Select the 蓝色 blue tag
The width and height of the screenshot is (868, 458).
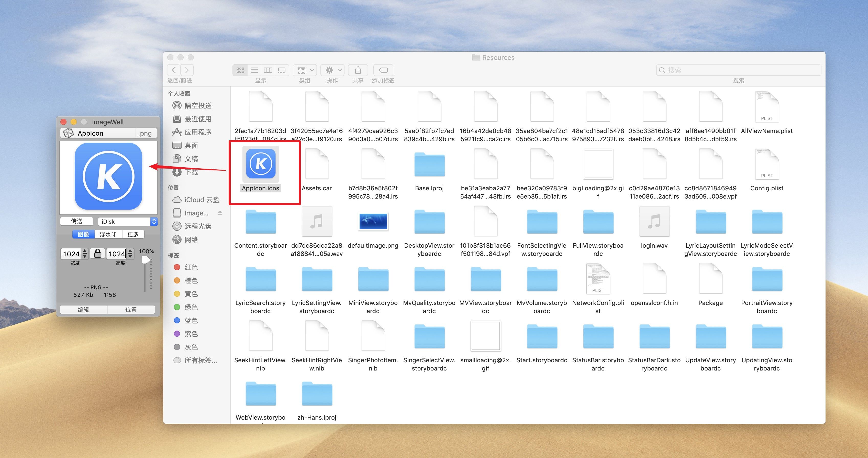(x=186, y=321)
